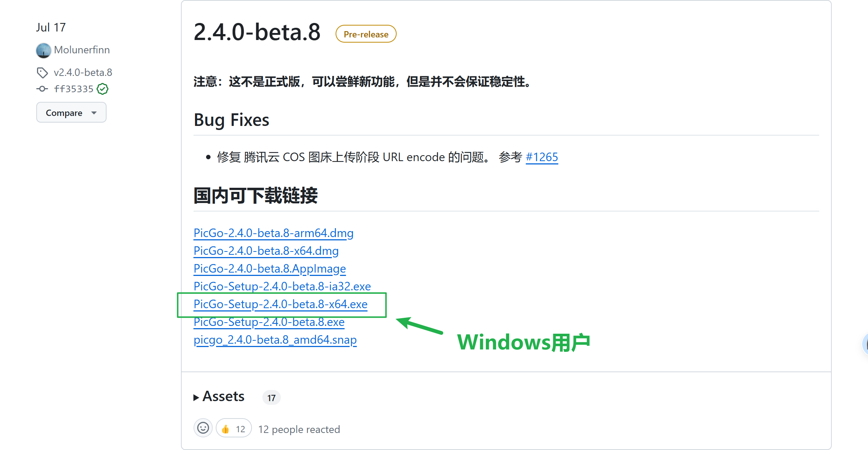Download picgo_2.4.0-beta.8_amd64.snap

point(275,340)
